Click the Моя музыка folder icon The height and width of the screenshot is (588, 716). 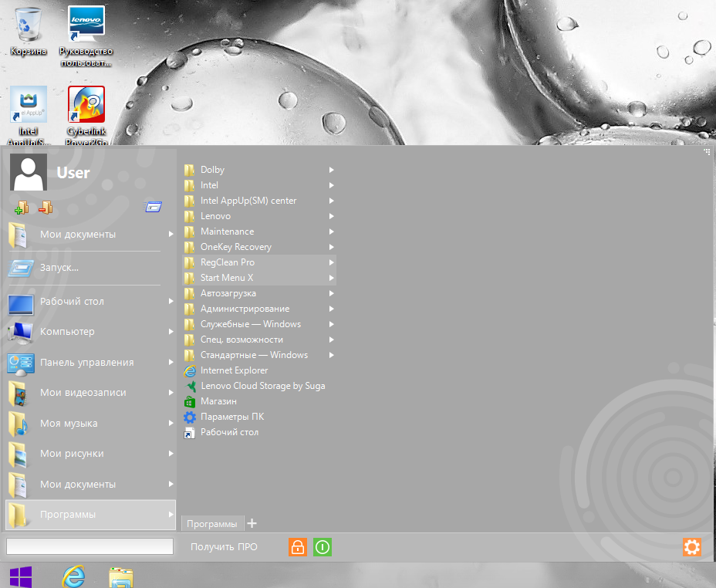tap(19, 424)
